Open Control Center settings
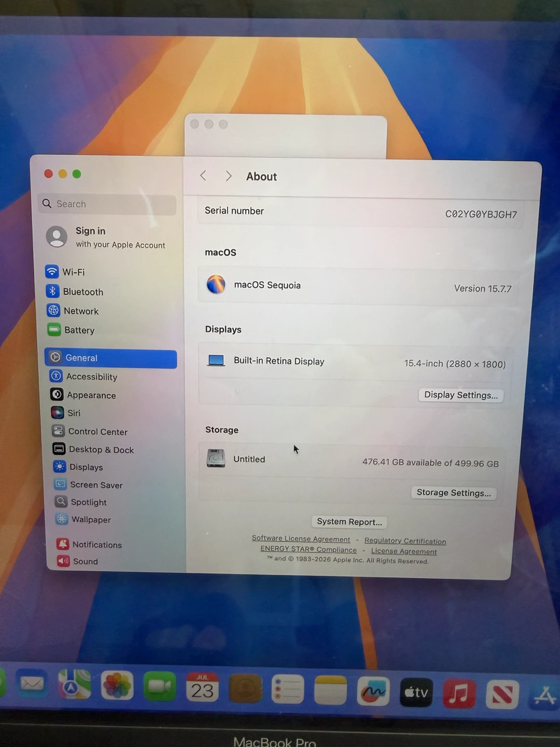 tap(90, 431)
